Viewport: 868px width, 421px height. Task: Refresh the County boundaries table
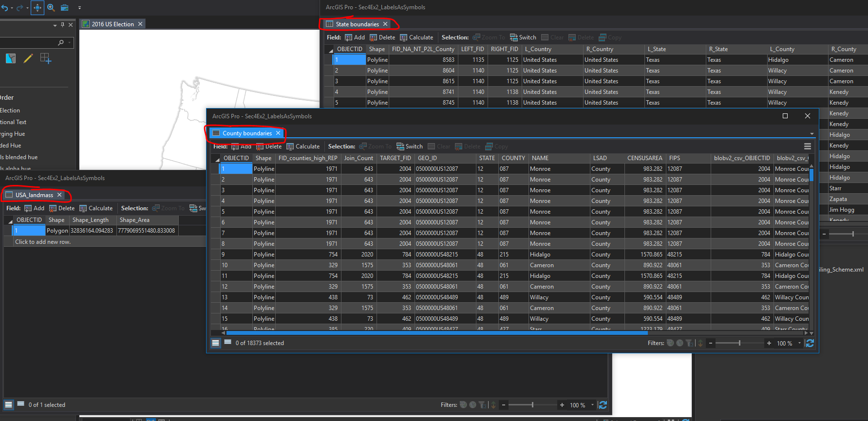810,343
